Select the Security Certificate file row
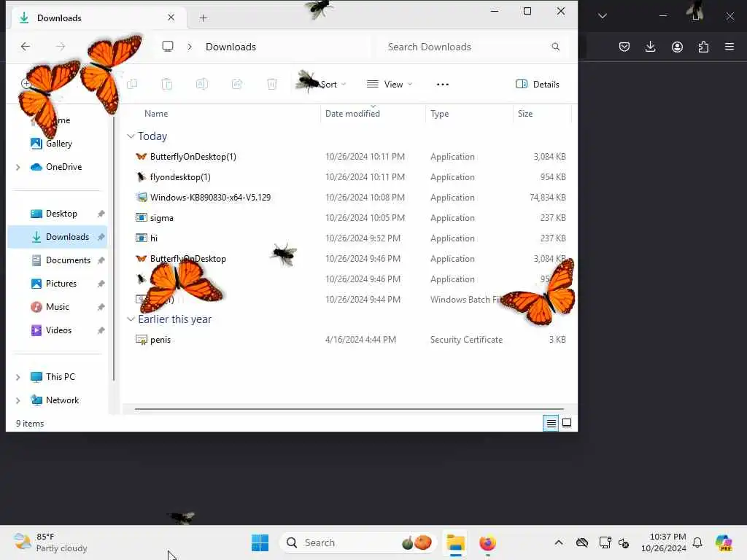747x560 pixels. (x=350, y=340)
